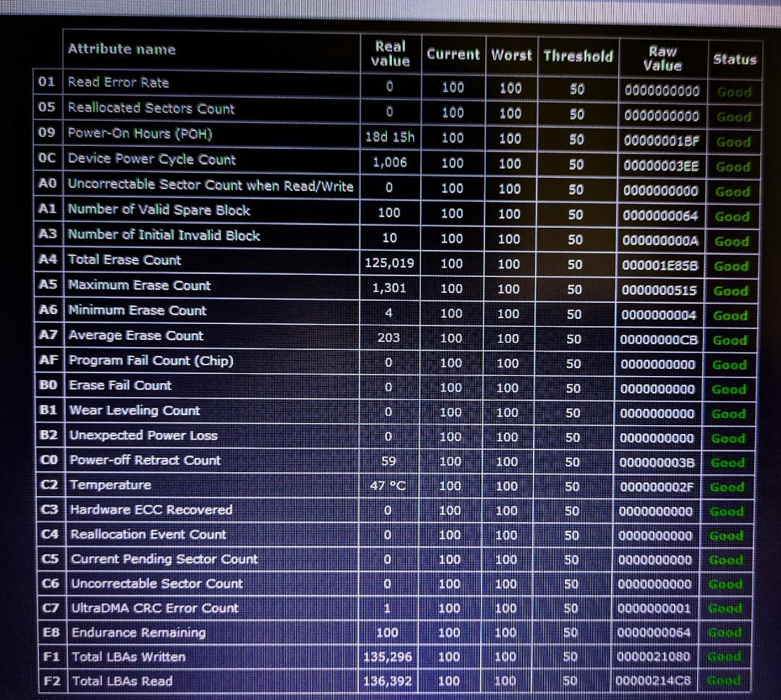Image resolution: width=781 pixels, height=700 pixels.
Task: Click the 47 °C temperature value
Action: click(388, 485)
